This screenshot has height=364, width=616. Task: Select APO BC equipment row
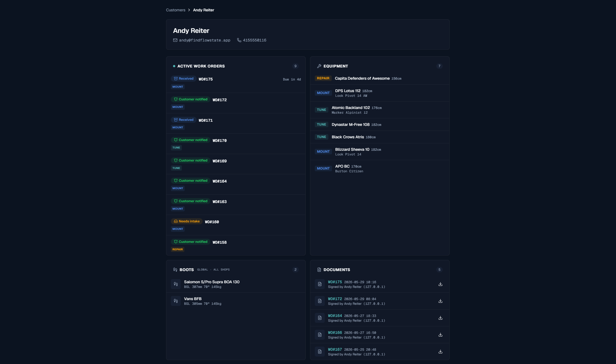(380, 169)
